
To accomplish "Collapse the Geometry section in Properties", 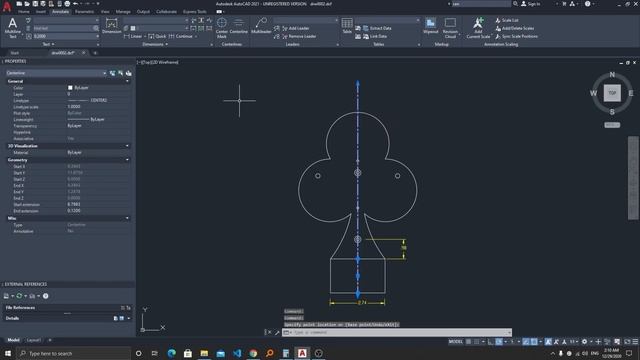I will click(127, 160).
